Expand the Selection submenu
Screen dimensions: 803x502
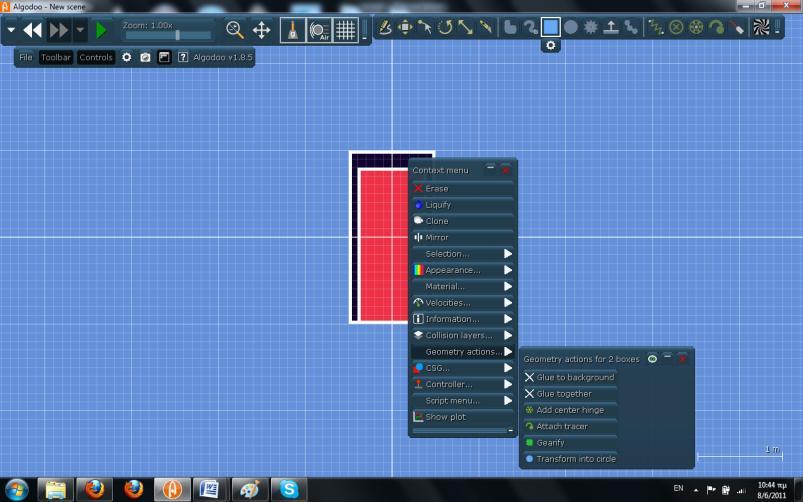(x=462, y=254)
